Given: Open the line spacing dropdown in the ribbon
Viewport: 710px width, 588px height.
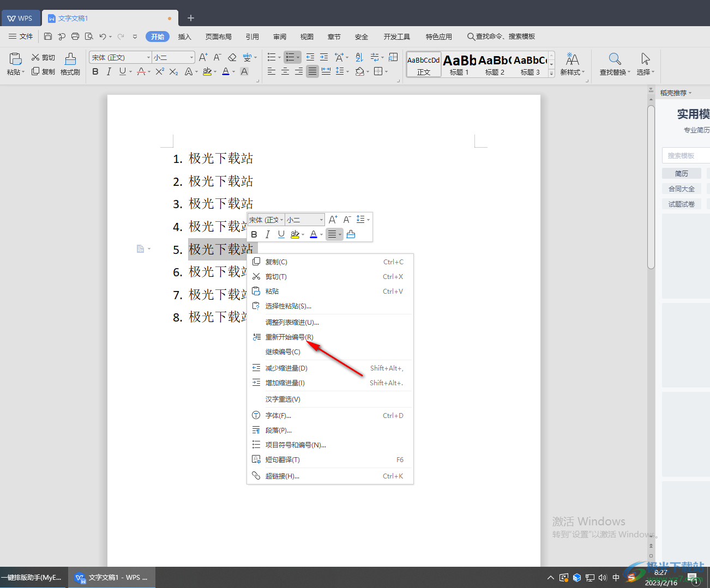Looking at the screenshot, I should (x=347, y=71).
